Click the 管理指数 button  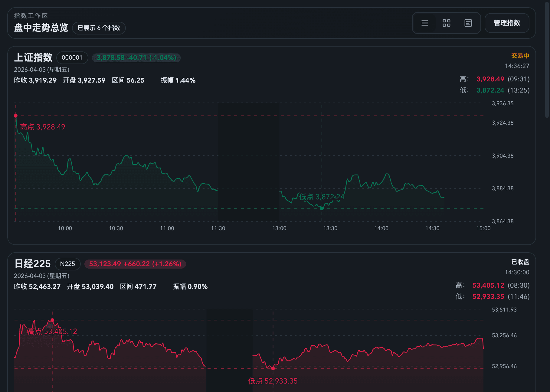[x=507, y=23]
